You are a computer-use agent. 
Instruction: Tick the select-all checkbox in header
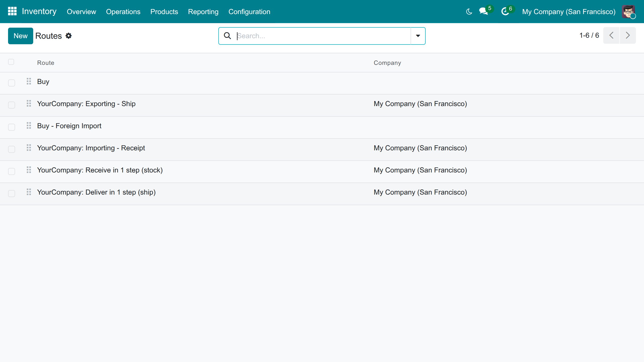tap(11, 62)
